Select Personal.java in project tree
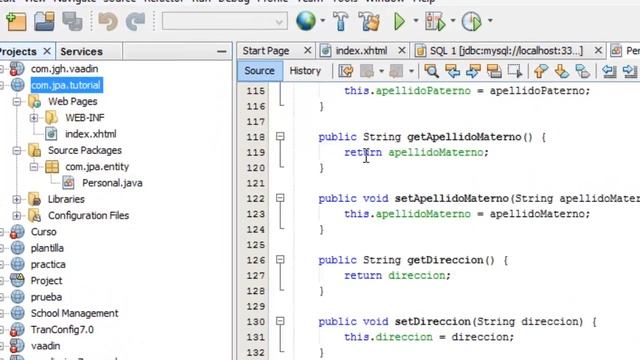 pyautogui.click(x=112, y=183)
